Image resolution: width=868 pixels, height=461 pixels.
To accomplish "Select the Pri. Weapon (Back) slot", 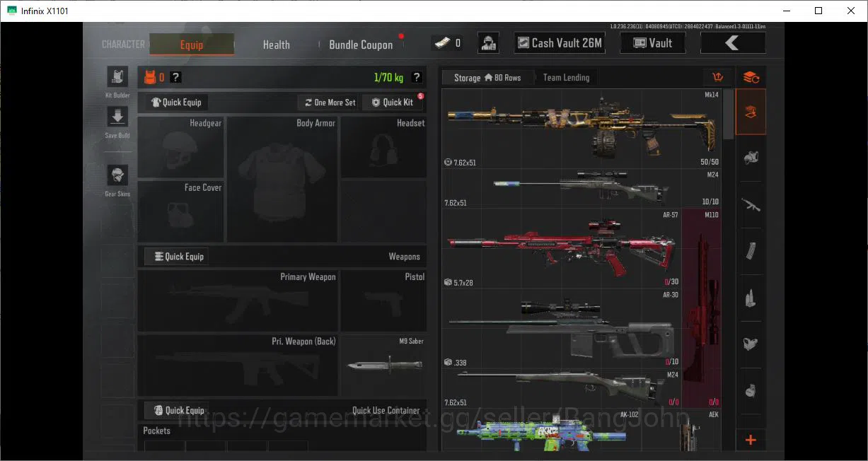I will coord(238,365).
